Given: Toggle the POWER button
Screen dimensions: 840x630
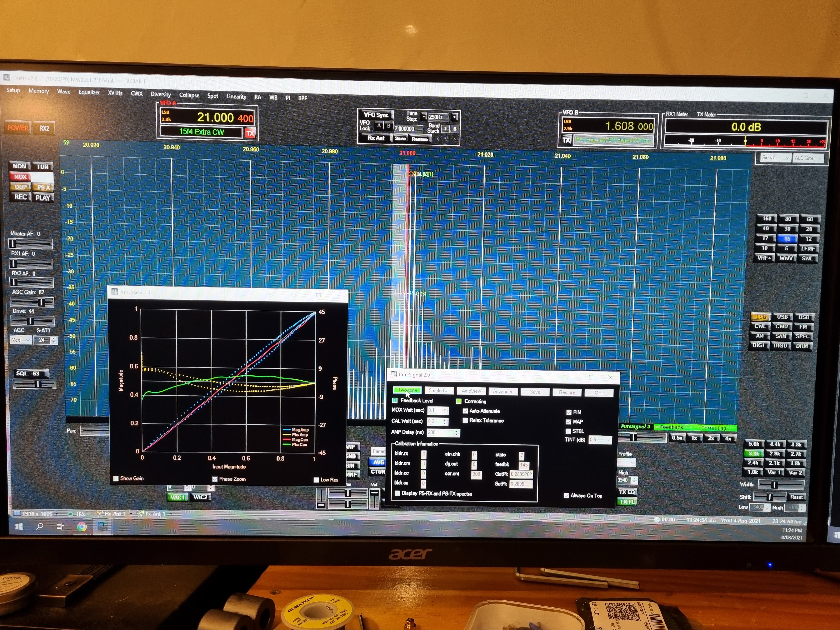Looking at the screenshot, I should [18, 128].
